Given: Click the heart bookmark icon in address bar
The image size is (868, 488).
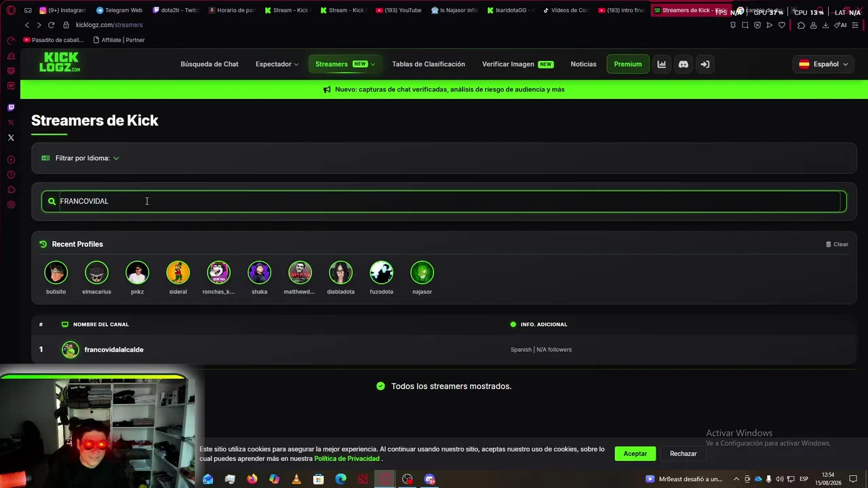Looking at the screenshot, I should tap(781, 25).
